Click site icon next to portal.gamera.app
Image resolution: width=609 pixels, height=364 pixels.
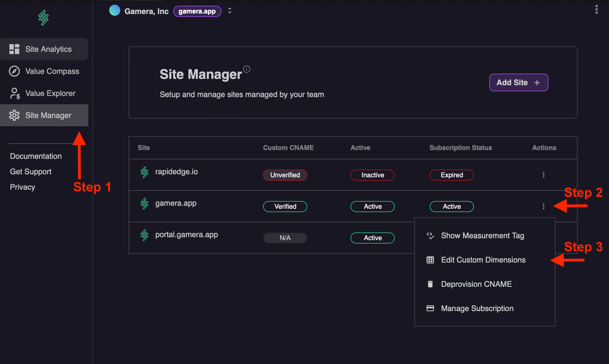[144, 235]
